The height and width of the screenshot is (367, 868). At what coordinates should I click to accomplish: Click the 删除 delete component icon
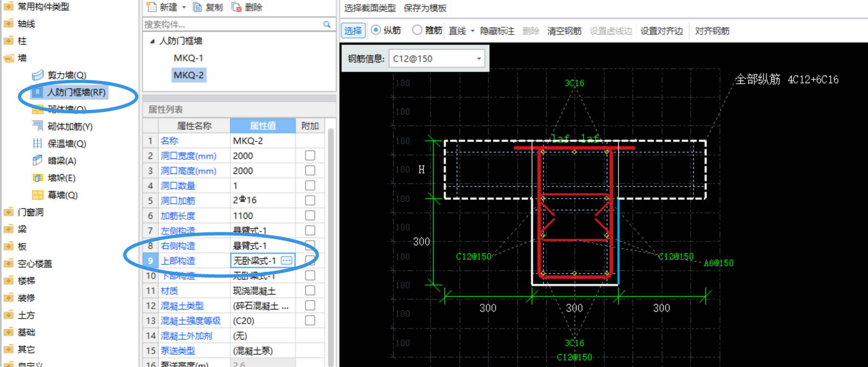[236, 7]
